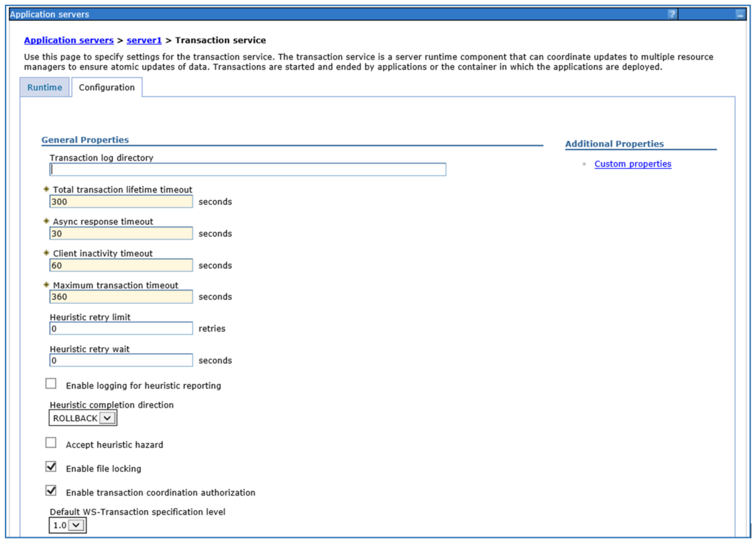
Task: Click the help question mark icon
Action: pyautogui.click(x=672, y=15)
